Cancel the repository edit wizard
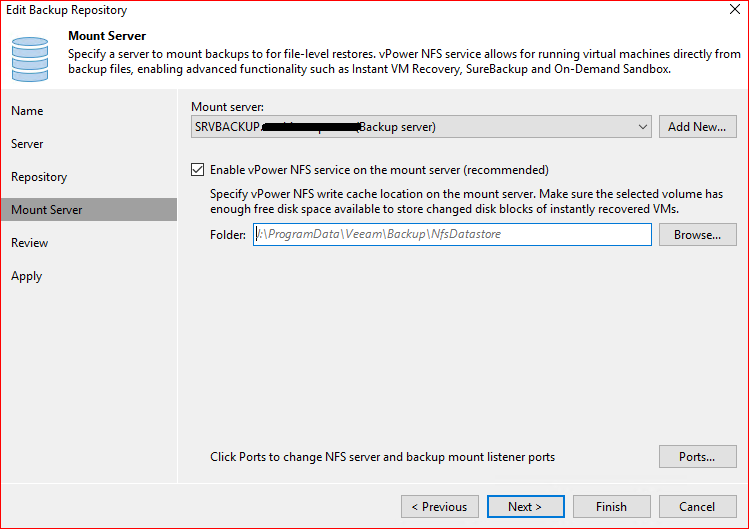Screen dimensions: 749x529 697,507
